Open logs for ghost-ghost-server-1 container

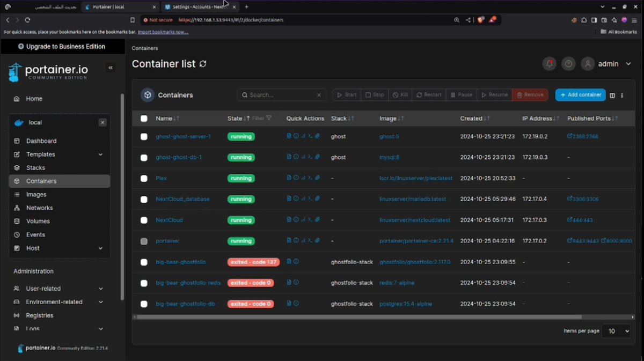[289, 136]
